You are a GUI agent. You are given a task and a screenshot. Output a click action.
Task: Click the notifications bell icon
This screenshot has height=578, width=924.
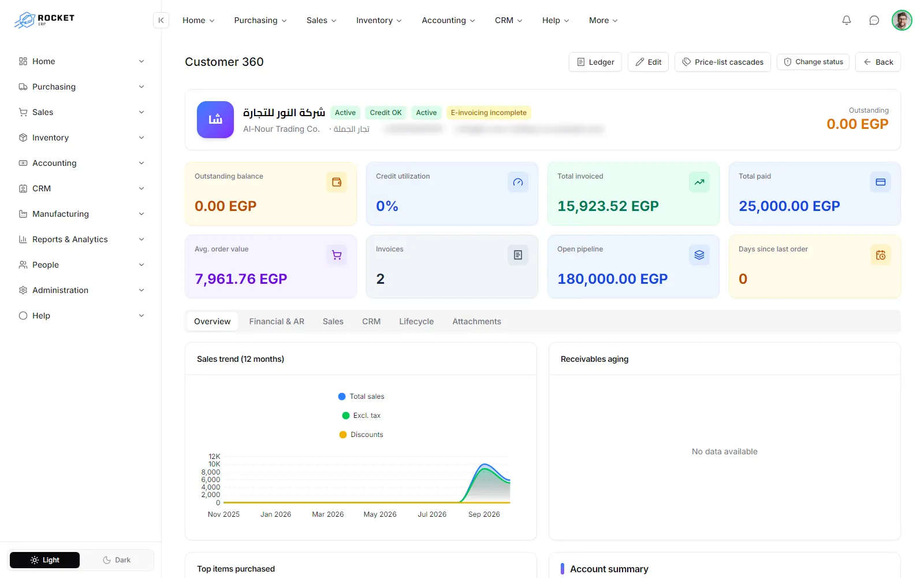847,20
